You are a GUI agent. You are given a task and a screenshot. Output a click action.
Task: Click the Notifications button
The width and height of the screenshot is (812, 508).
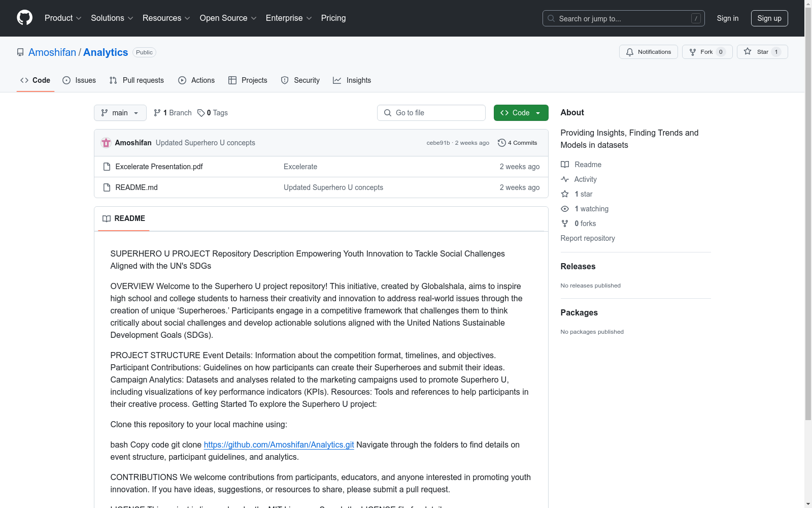click(649, 52)
